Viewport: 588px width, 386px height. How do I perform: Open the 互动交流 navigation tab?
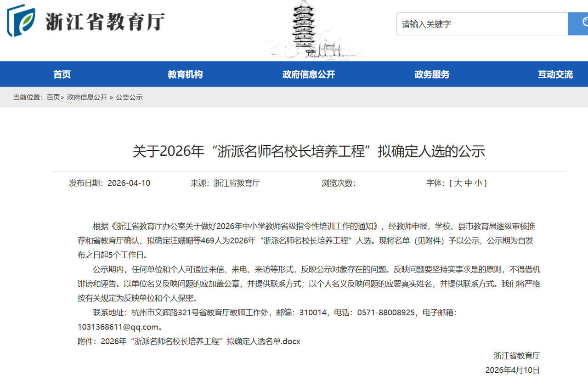click(x=555, y=74)
